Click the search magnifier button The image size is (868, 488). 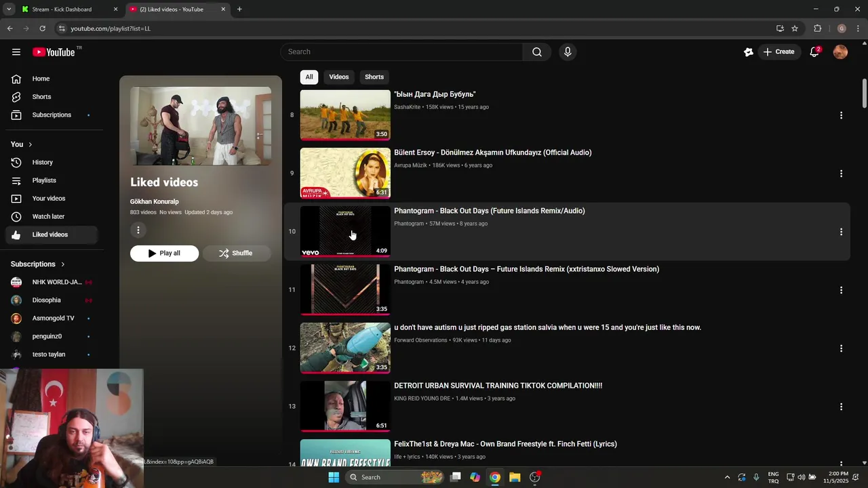click(x=537, y=52)
